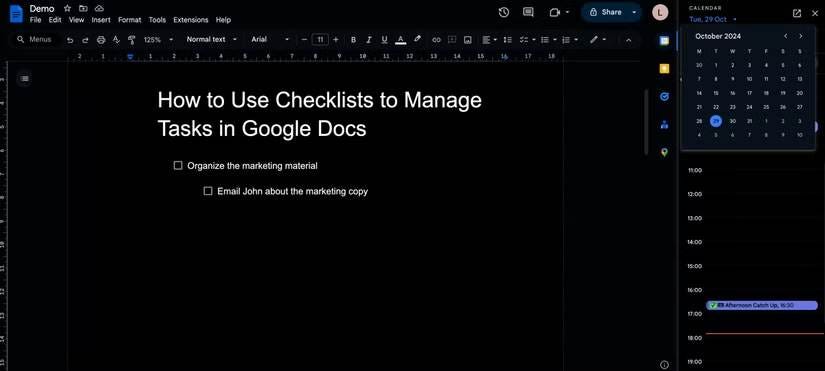Open the comments icon in header
This screenshot has height=371, width=825.
click(528, 12)
